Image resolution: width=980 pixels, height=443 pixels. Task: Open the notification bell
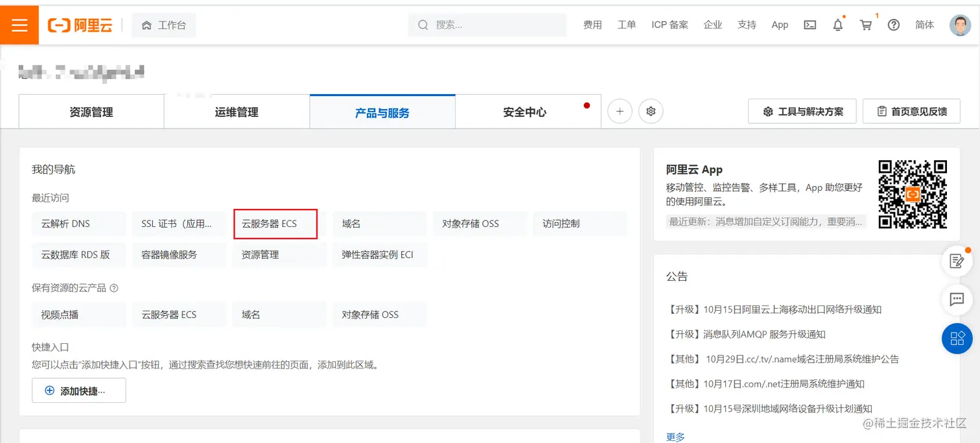click(x=838, y=25)
